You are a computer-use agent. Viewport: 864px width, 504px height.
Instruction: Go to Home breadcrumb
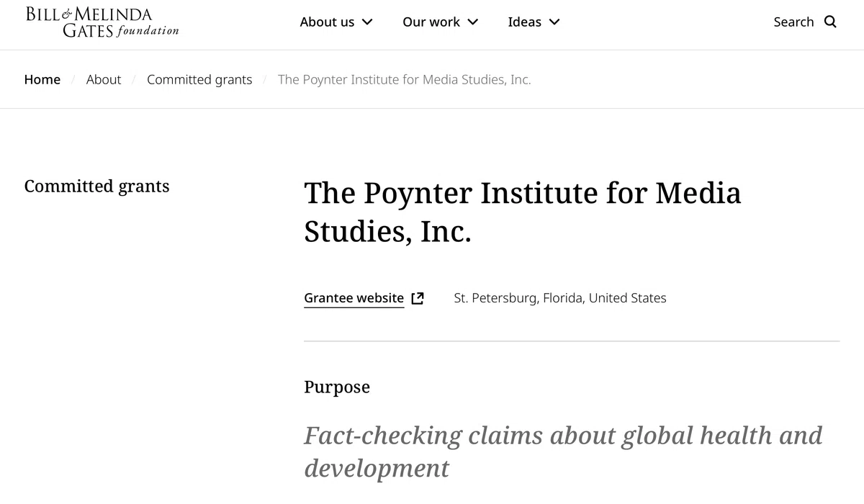coord(42,80)
